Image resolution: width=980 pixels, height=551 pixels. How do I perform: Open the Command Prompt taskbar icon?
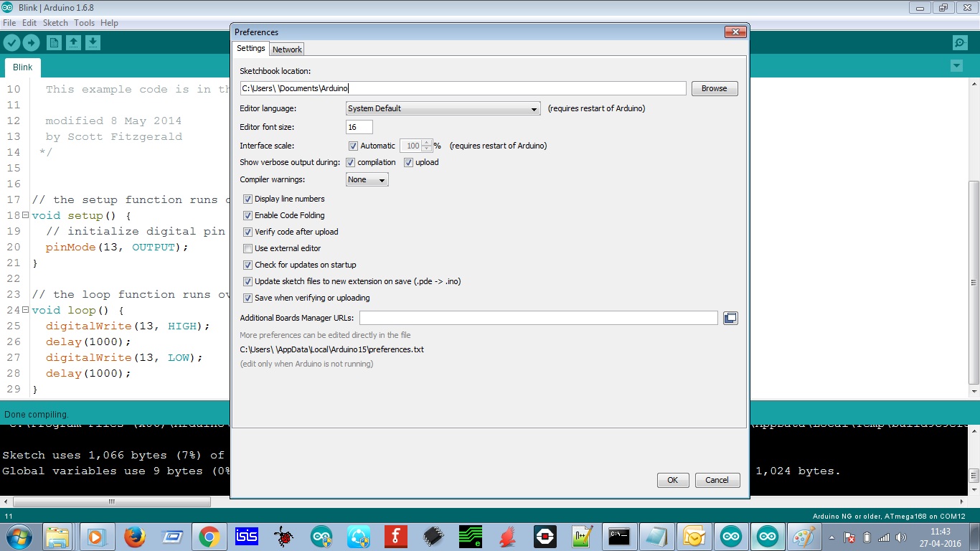tap(618, 537)
